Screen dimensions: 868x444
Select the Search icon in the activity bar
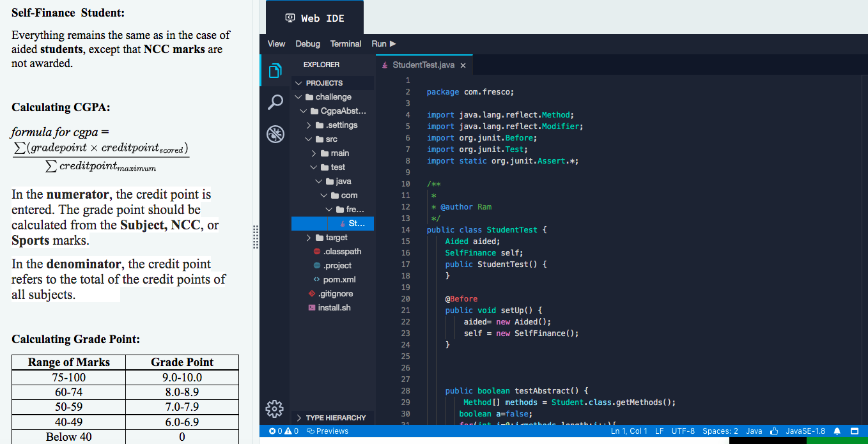275,102
